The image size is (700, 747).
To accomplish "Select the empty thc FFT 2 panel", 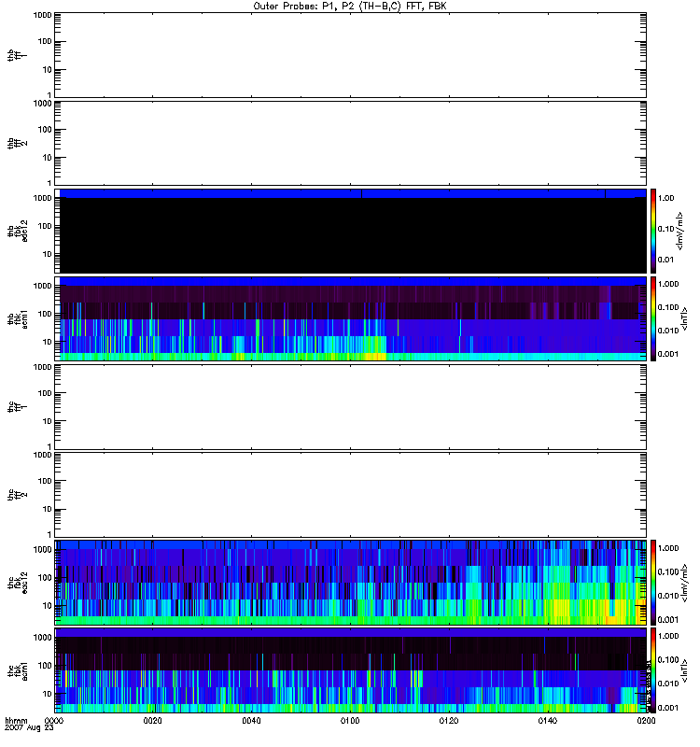I will coord(350,494).
